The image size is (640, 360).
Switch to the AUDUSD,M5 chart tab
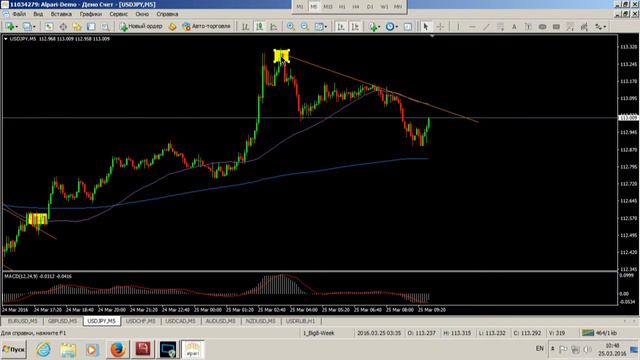tap(220, 321)
